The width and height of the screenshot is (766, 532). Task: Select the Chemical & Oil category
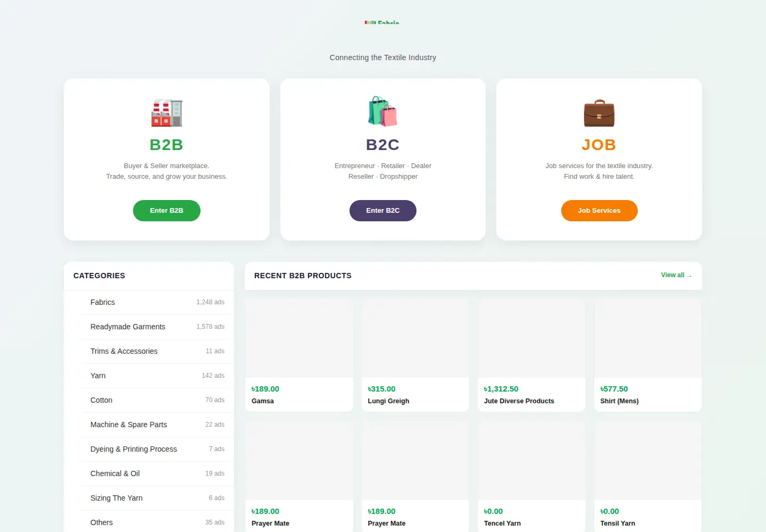(157, 473)
